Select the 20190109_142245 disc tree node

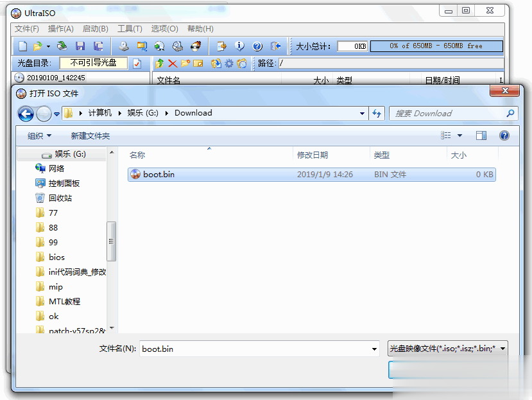click(56, 78)
